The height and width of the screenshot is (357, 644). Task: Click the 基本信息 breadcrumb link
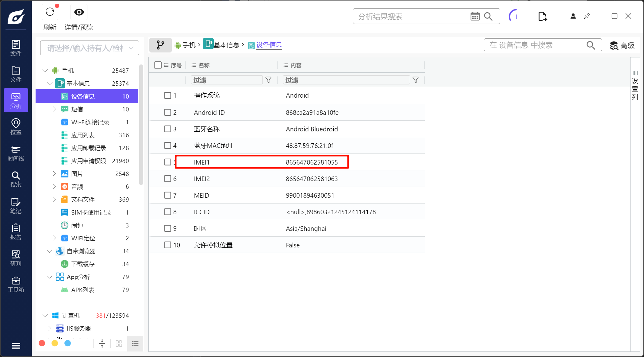pos(226,45)
